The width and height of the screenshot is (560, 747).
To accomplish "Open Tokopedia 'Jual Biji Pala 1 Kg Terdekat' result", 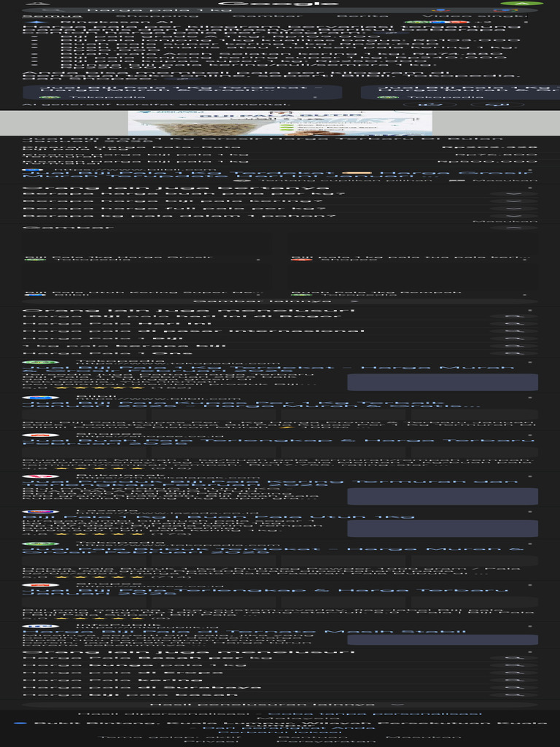I will click(x=268, y=368).
